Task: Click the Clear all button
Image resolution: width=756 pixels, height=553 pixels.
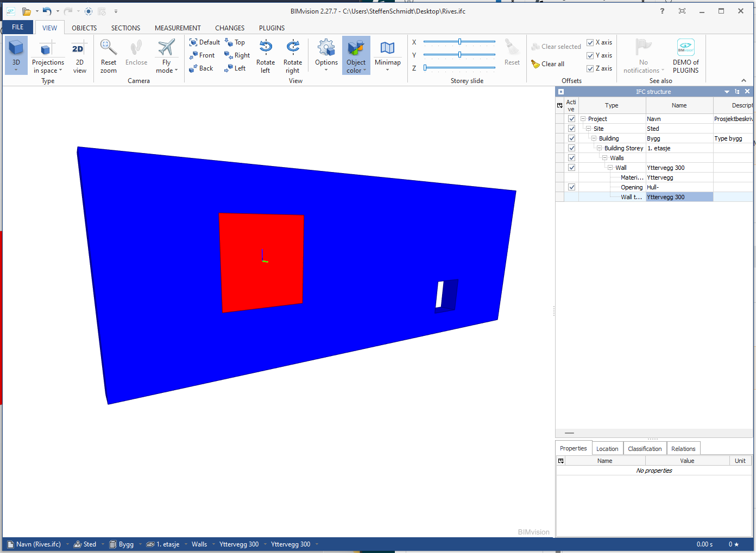Action: coord(548,64)
